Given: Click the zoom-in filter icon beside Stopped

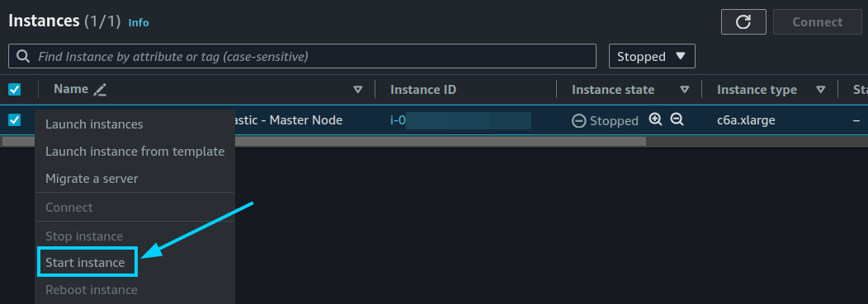Looking at the screenshot, I should [655, 119].
